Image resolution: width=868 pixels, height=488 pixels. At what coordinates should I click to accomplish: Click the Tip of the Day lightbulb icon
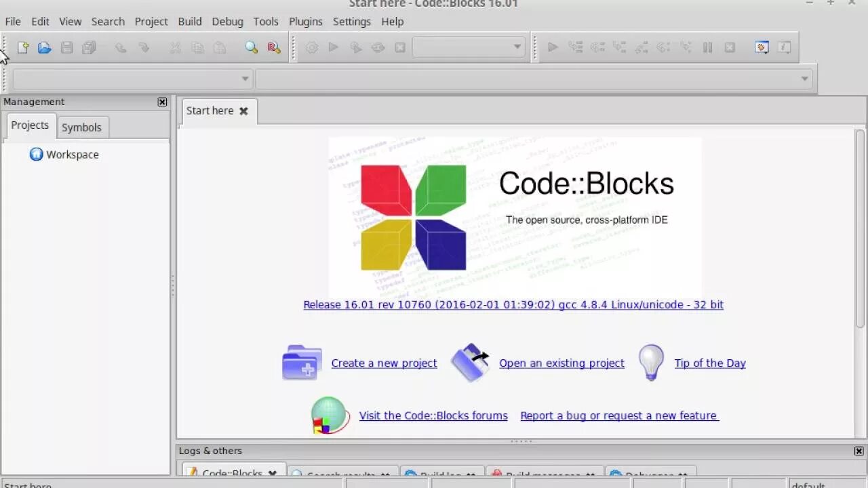[651, 363]
